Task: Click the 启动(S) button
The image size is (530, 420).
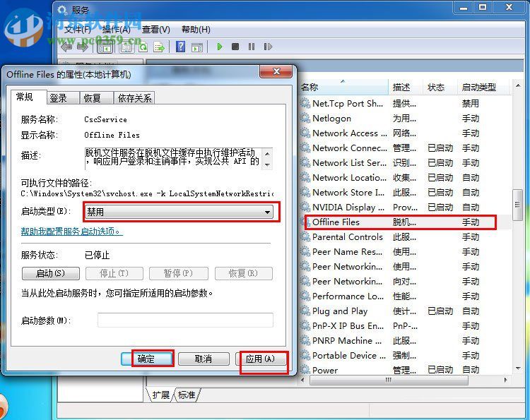Action: (51, 273)
